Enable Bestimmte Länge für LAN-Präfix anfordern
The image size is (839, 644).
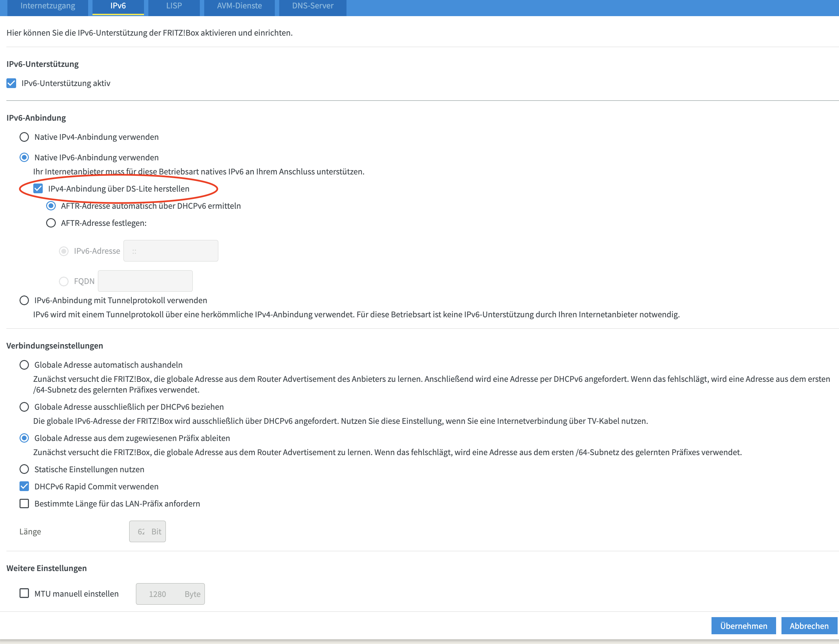pyautogui.click(x=24, y=503)
